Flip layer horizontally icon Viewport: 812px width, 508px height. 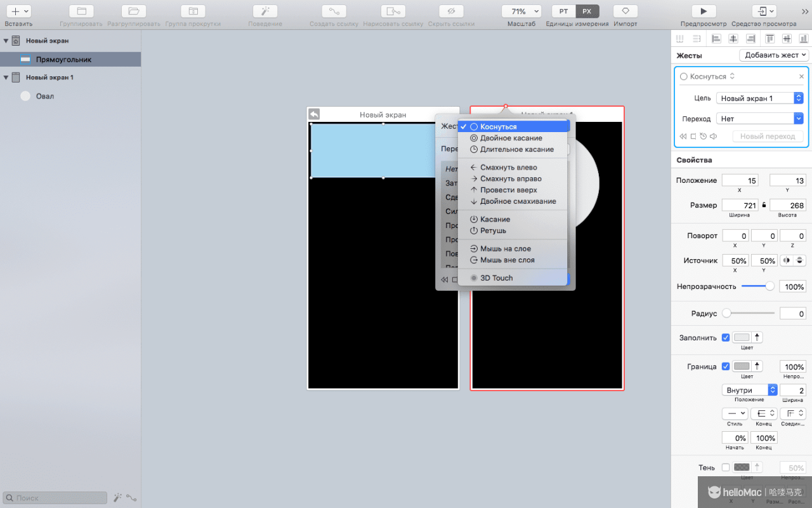tap(787, 260)
